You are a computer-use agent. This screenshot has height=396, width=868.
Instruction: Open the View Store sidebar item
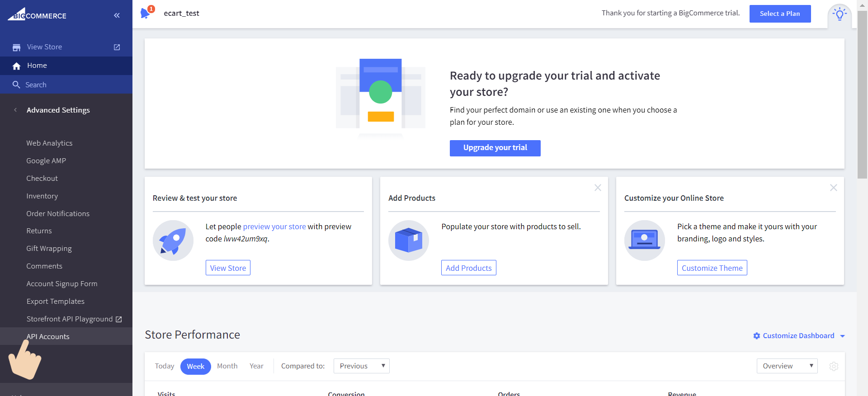66,47
